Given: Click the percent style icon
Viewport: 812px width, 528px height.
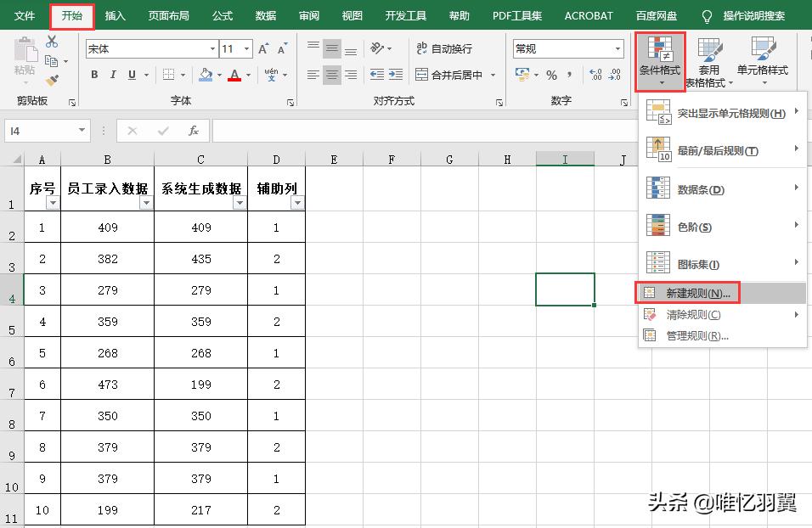Looking at the screenshot, I should click(551, 75).
